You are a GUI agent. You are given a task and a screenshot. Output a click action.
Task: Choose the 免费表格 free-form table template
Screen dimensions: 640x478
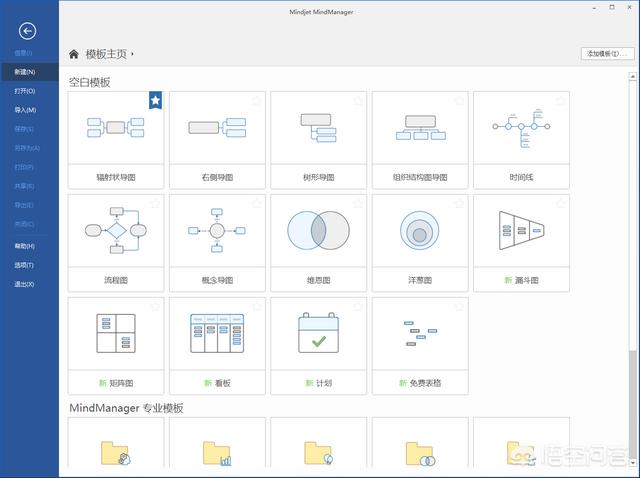420,346
